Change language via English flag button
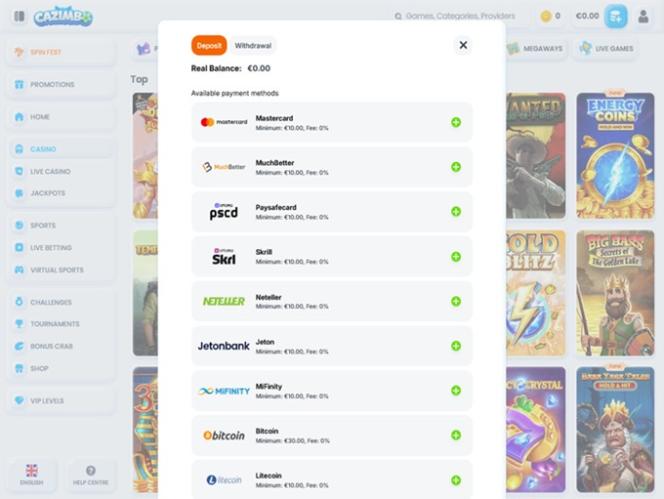 tap(32, 475)
